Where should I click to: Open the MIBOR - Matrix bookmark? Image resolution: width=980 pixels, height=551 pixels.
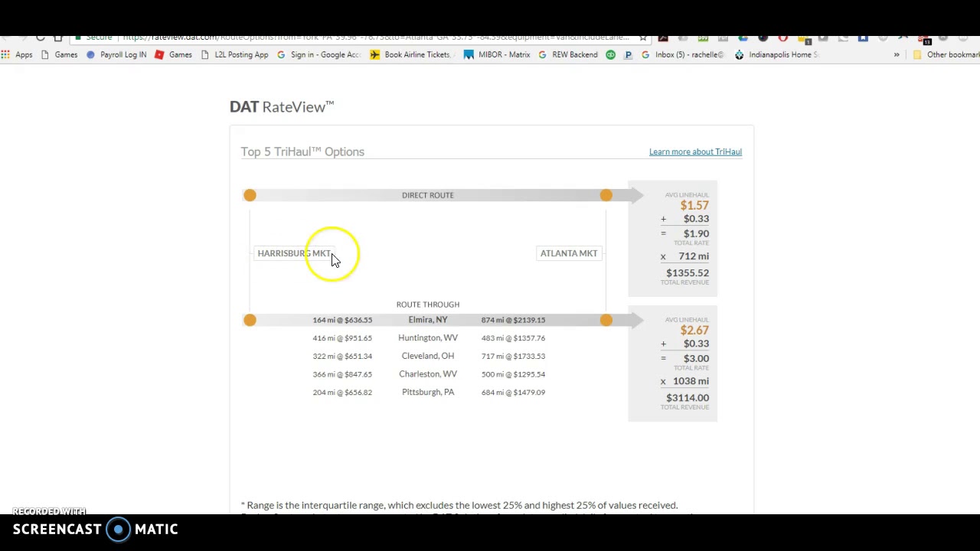(x=497, y=54)
